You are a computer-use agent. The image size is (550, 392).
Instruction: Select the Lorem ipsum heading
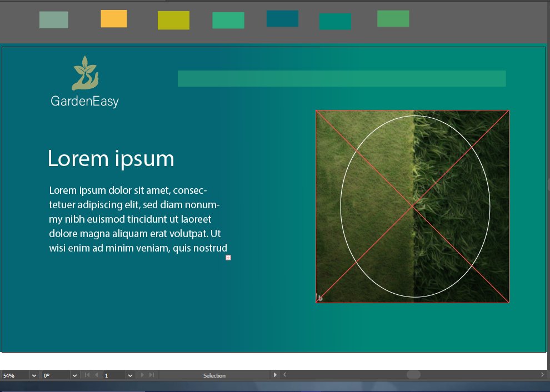pos(111,159)
